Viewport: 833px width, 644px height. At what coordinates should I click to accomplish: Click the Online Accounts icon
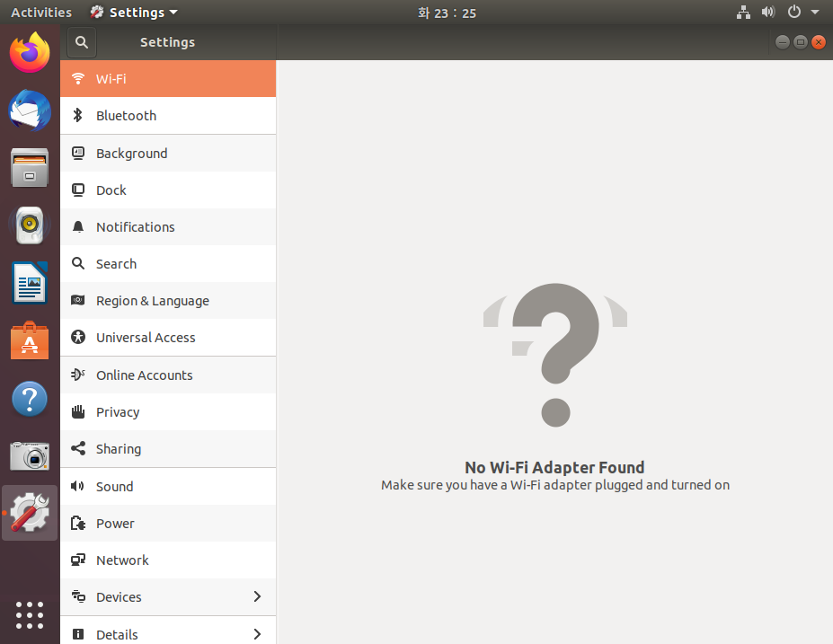78,375
